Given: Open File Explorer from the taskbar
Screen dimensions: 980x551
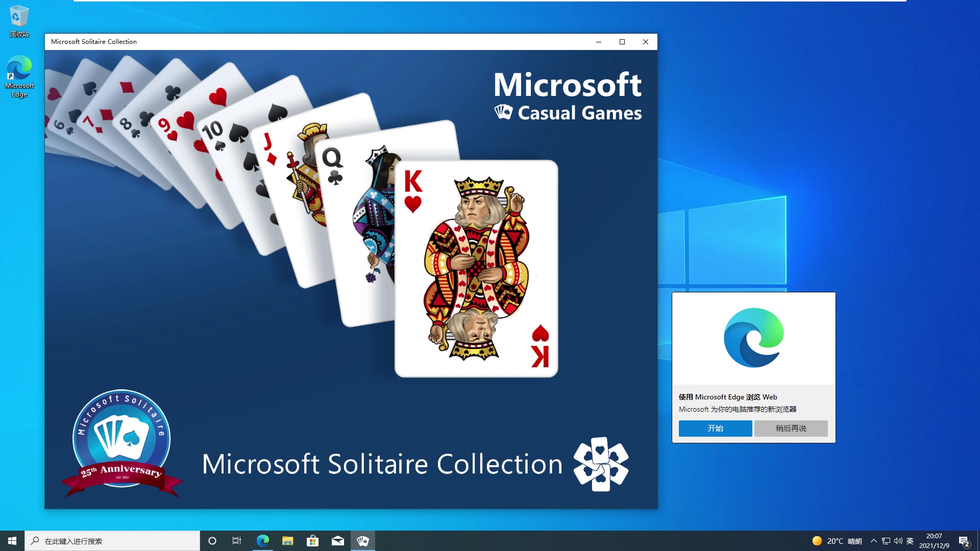Looking at the screenshot, I should (287, 541).
